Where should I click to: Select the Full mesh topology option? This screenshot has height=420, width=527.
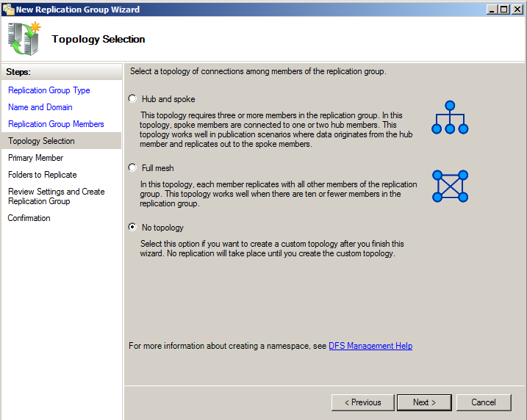(x=132, y=167)
